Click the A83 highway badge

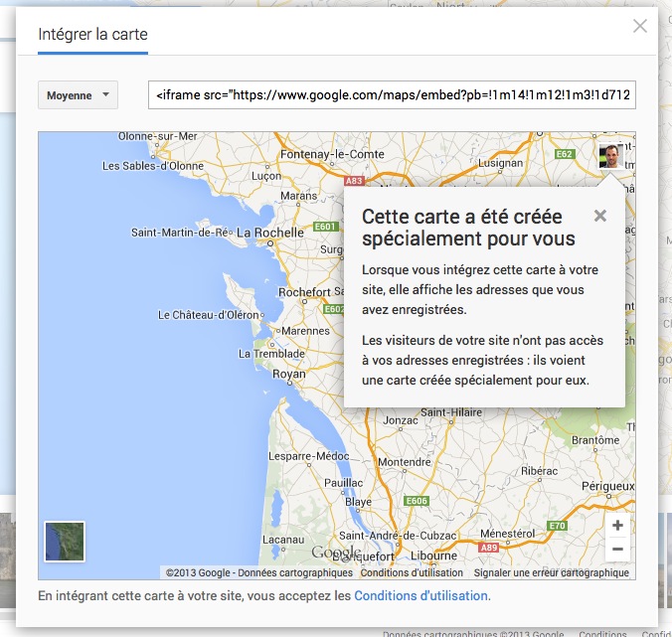353,182
